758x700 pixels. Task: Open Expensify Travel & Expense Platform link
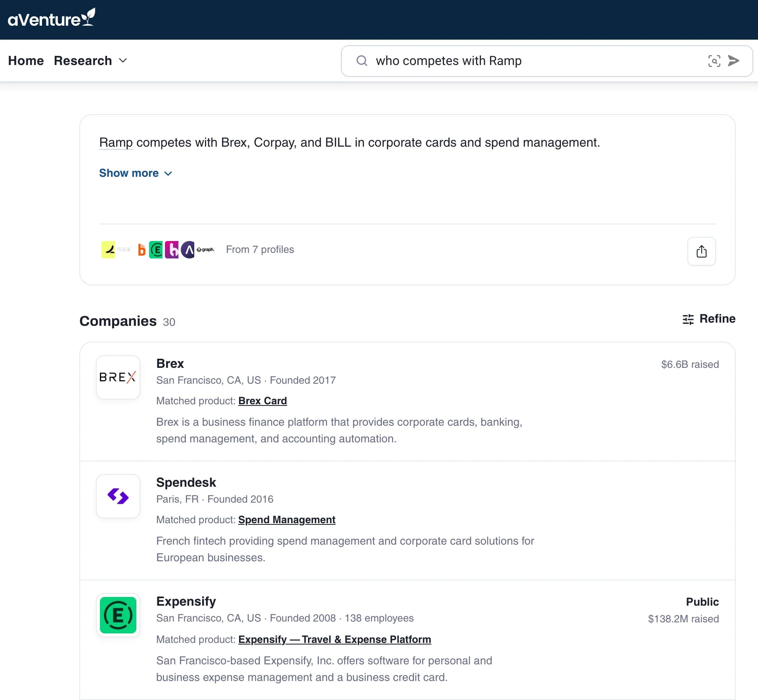[335, 639]
